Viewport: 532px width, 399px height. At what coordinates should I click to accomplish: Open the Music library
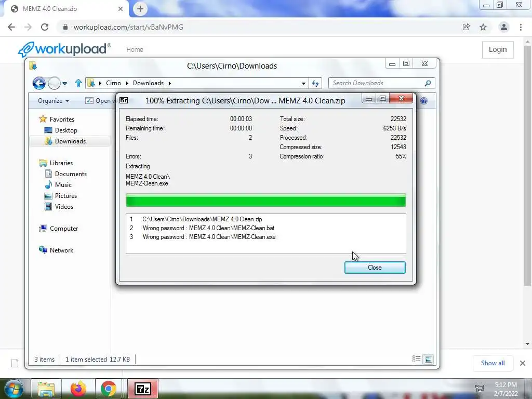[x=63, y=185]
